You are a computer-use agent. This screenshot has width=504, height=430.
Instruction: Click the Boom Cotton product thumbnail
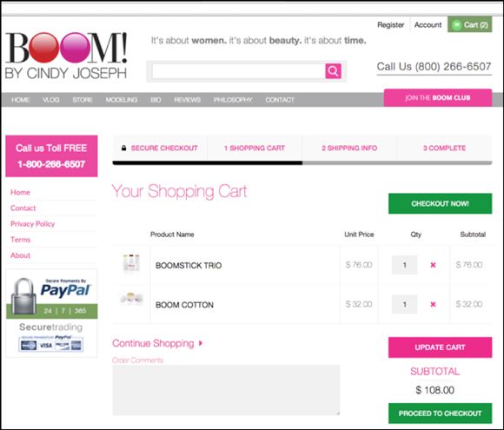(x=131, y=299)
